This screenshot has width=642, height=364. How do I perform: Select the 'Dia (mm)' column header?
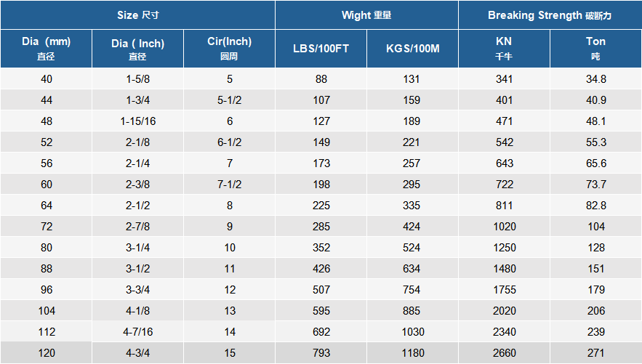[46, 48]
